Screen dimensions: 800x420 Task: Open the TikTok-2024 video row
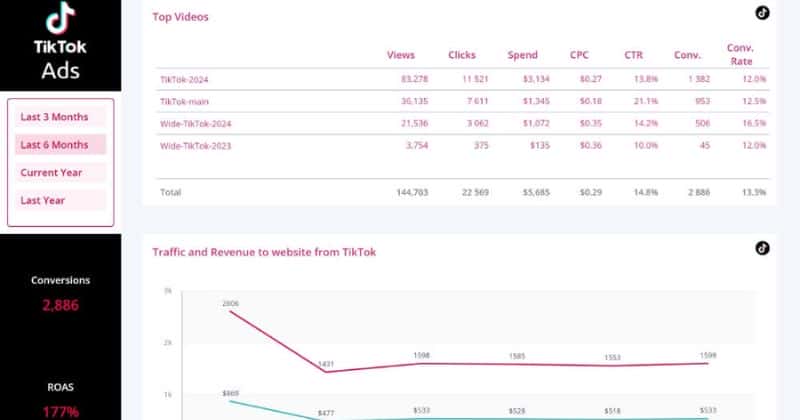pos(185,78)
